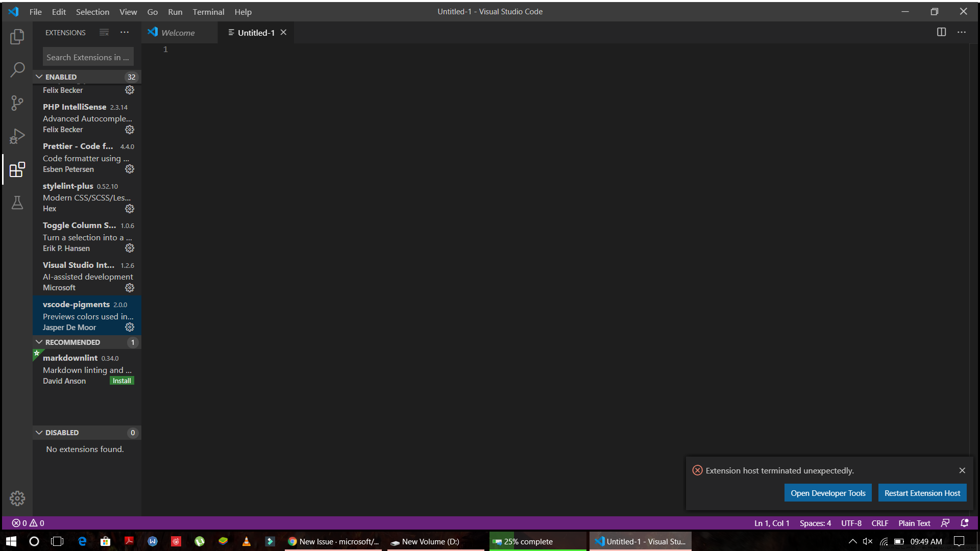Open the Terminal menu
This screenshot has height=551, width=980.
208,11
